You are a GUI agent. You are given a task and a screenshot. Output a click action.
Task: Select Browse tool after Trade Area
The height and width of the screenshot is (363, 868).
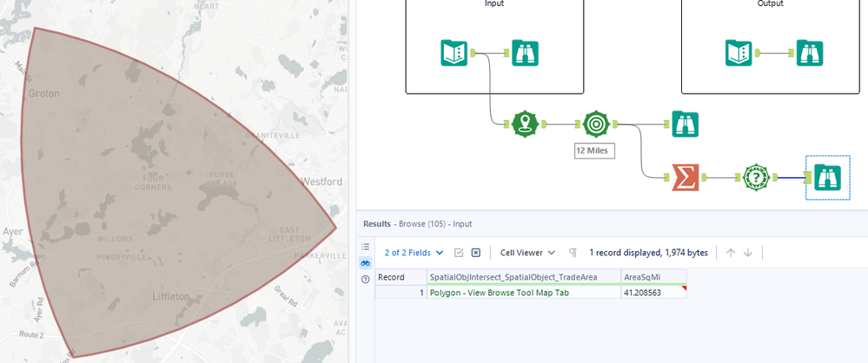coord(686,124)
